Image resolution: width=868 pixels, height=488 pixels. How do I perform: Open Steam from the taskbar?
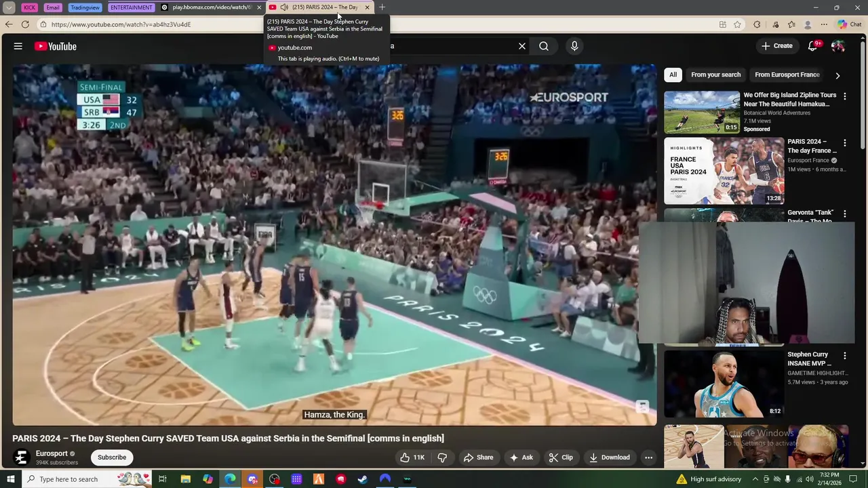click(x=363, y=479)
